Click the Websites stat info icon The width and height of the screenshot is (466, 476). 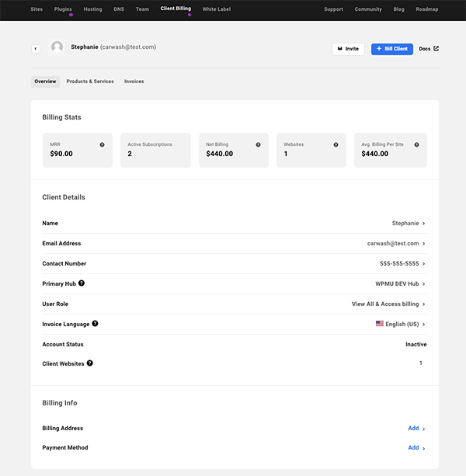[x=336, y=144]
